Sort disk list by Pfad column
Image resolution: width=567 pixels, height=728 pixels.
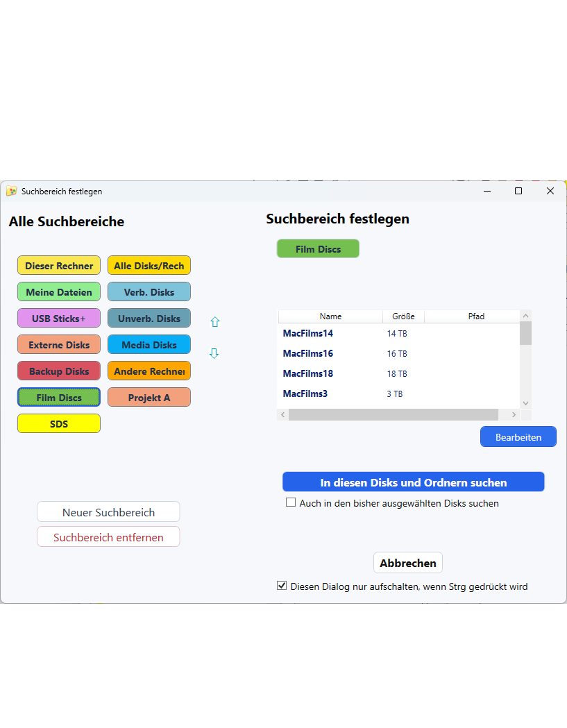(472, 316)
